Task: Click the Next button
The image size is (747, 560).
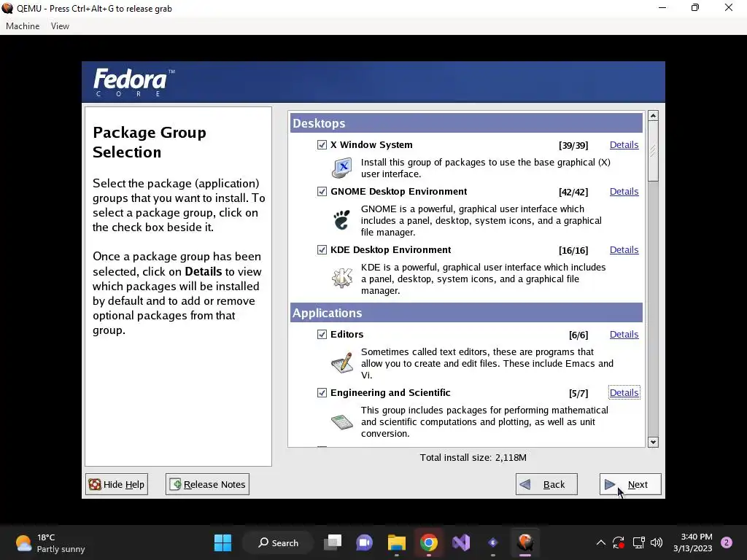Action: pyautogui.click(x=630, y=484)
